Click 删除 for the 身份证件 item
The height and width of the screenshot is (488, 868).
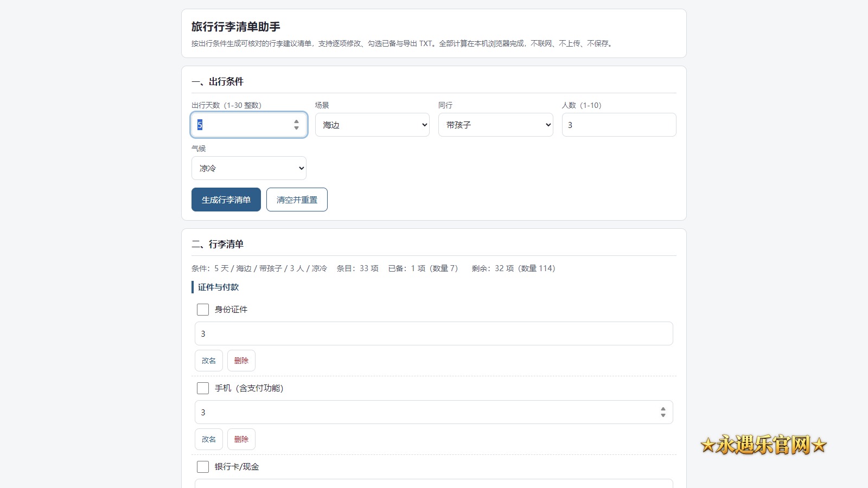click(241, 361)
